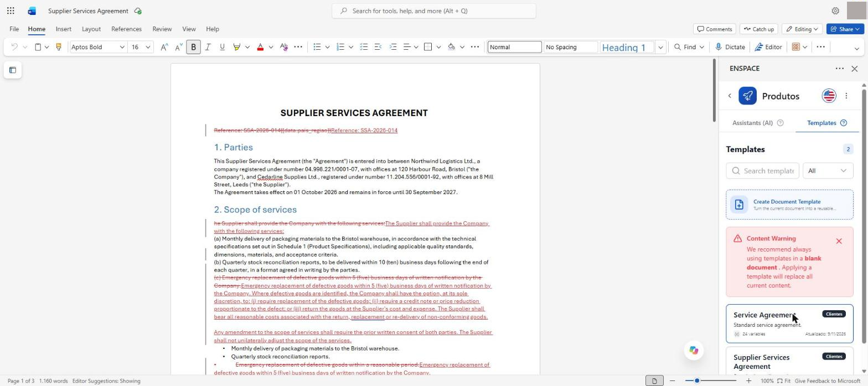Decrease paragraph indent
The image size is (868, 386).
tap(378, 47)
